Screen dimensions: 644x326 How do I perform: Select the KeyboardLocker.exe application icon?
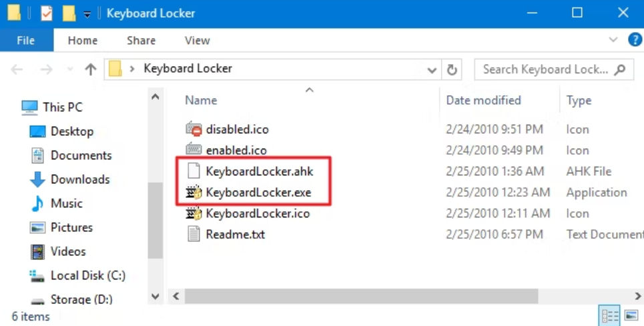(x=194, y=192)
